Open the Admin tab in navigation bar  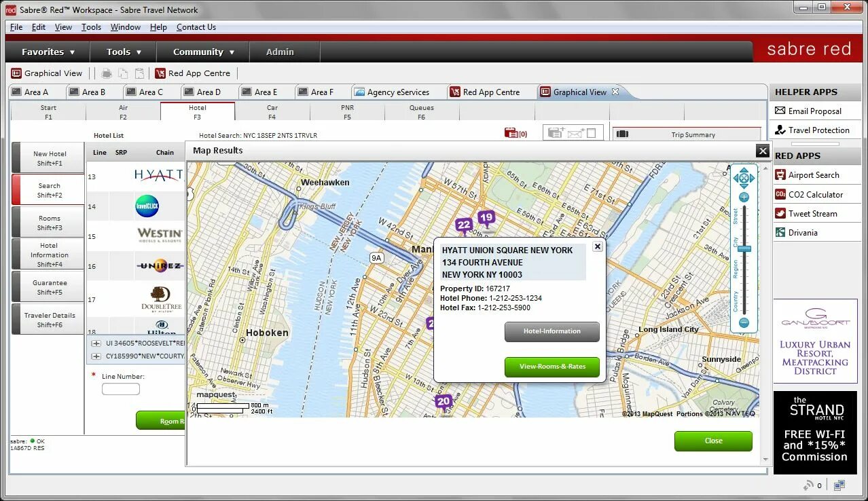coord(280,52)
